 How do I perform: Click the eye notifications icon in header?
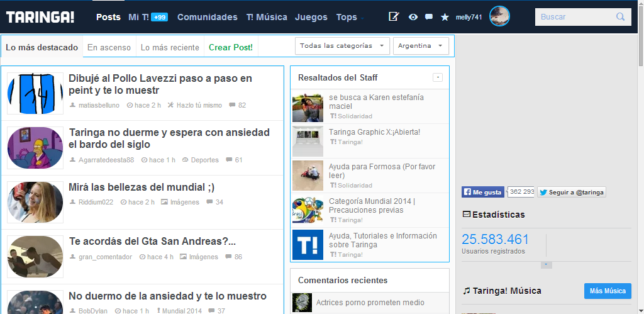pos(413,17)
